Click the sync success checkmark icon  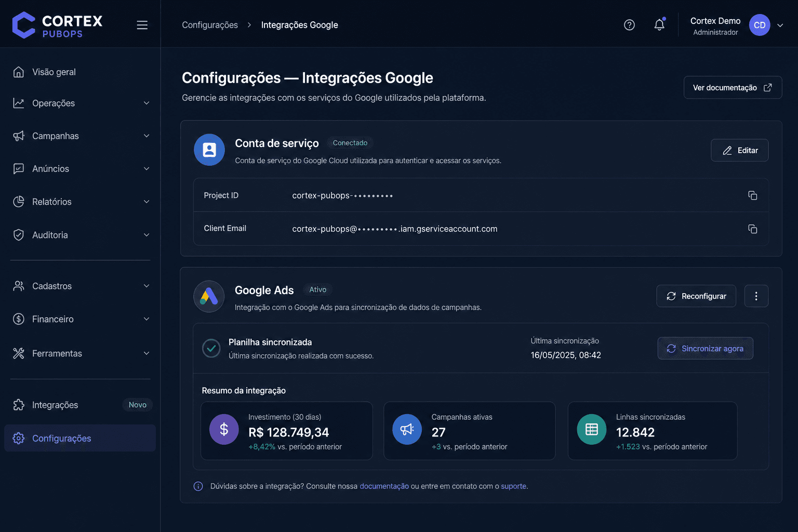[211, 348]
